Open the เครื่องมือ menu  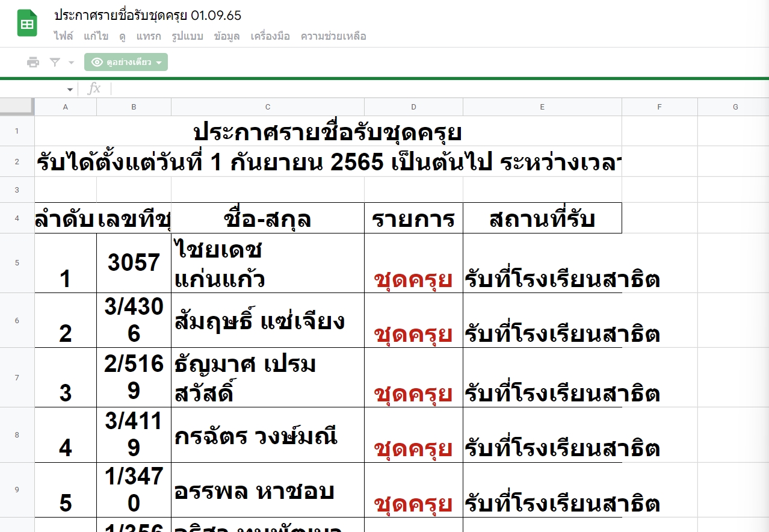270,36
